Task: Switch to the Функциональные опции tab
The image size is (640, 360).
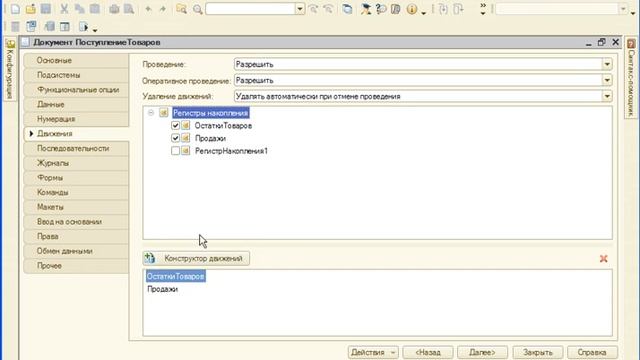Action: click(76, 90)
